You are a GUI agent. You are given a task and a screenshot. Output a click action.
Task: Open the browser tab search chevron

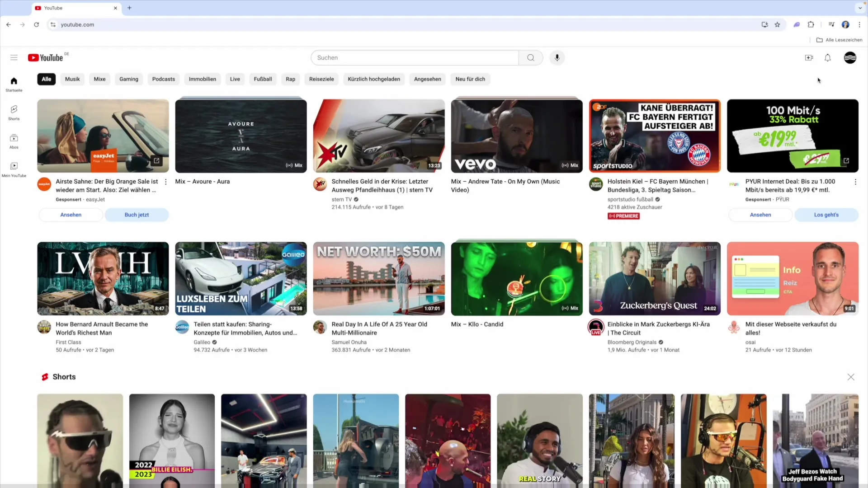pyautogui.click(x=860, y=8)
